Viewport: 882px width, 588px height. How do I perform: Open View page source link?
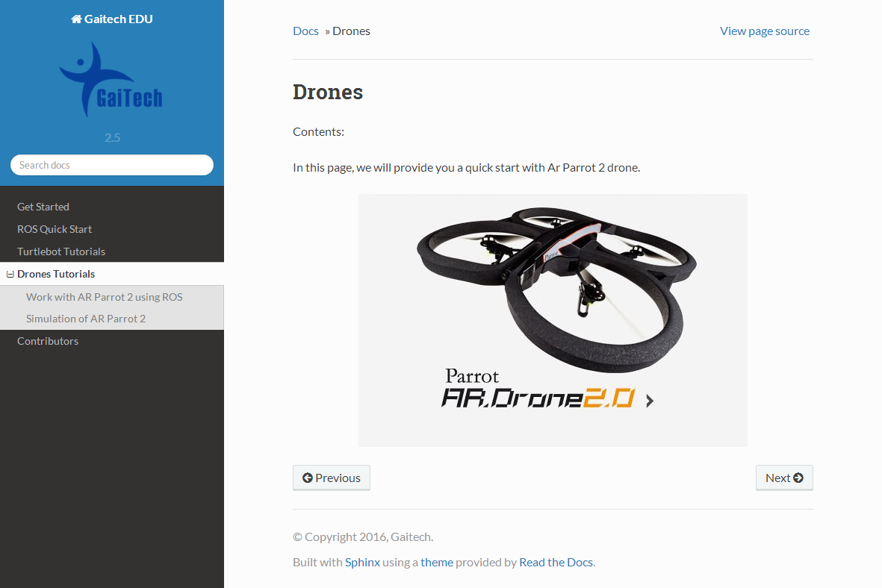coord(765,31)
